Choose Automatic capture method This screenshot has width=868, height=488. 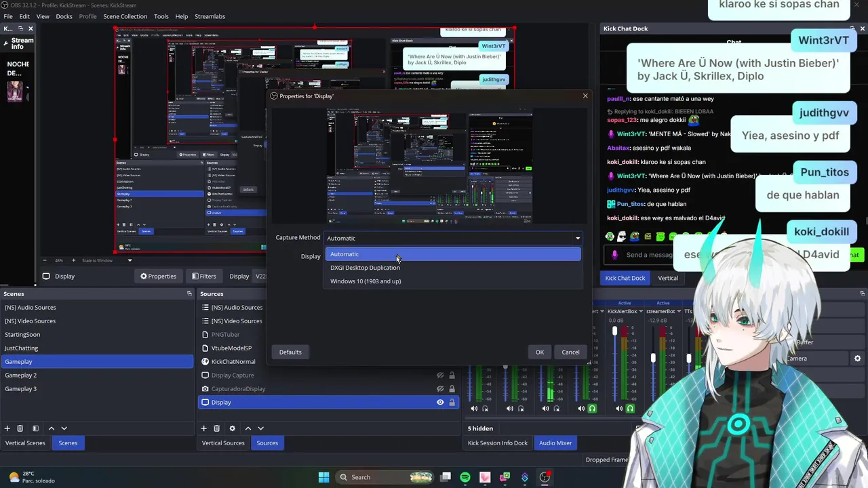(x=453, y=254)
